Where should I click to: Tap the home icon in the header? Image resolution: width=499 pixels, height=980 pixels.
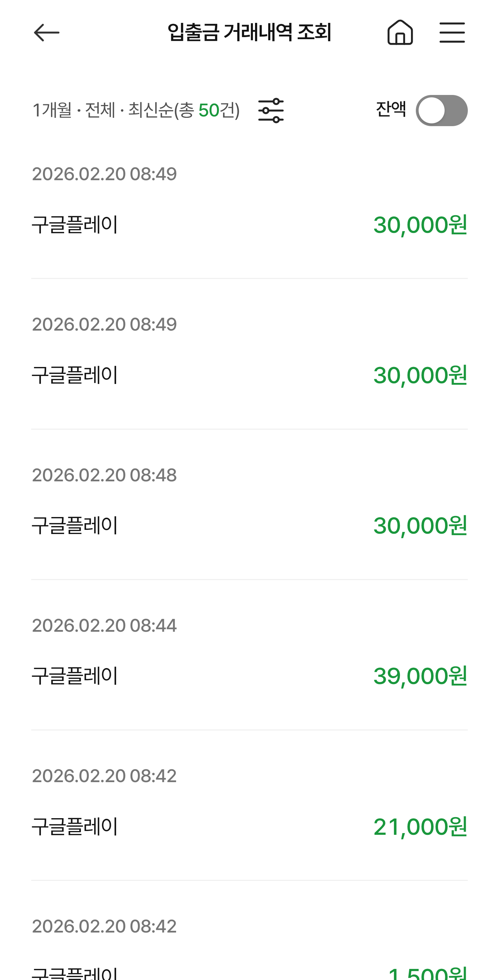pos(400,33)
